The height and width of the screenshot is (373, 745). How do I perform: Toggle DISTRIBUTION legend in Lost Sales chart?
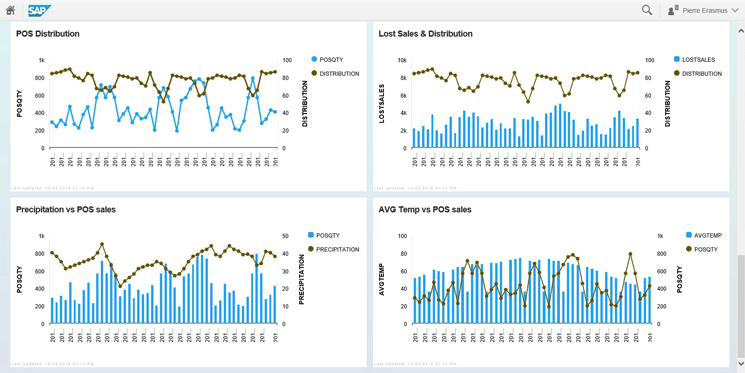pos(697,74)
